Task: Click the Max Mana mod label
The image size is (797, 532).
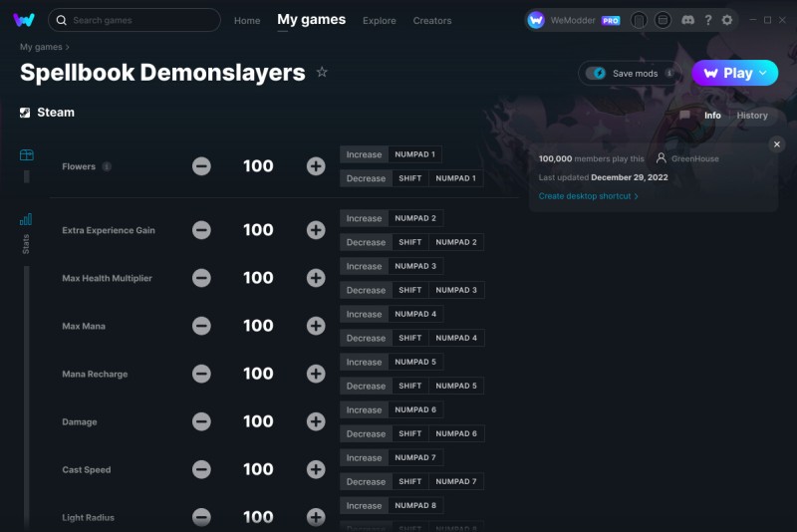Action: coord(84,326)
